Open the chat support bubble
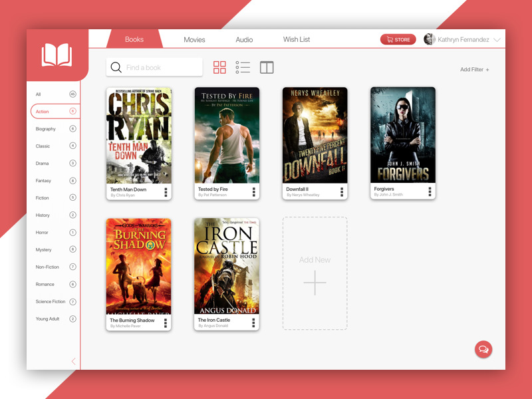The width and height of the screenshot is (532, 399). click(483, 349)
